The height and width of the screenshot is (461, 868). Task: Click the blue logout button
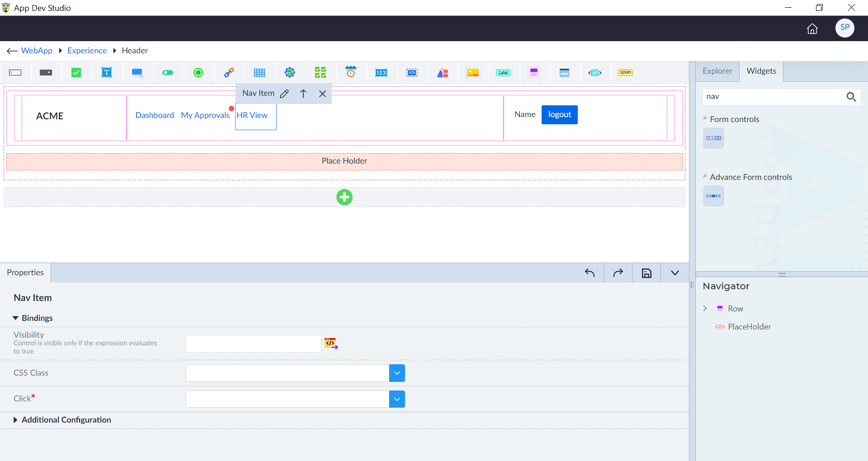tap(560, 115)
